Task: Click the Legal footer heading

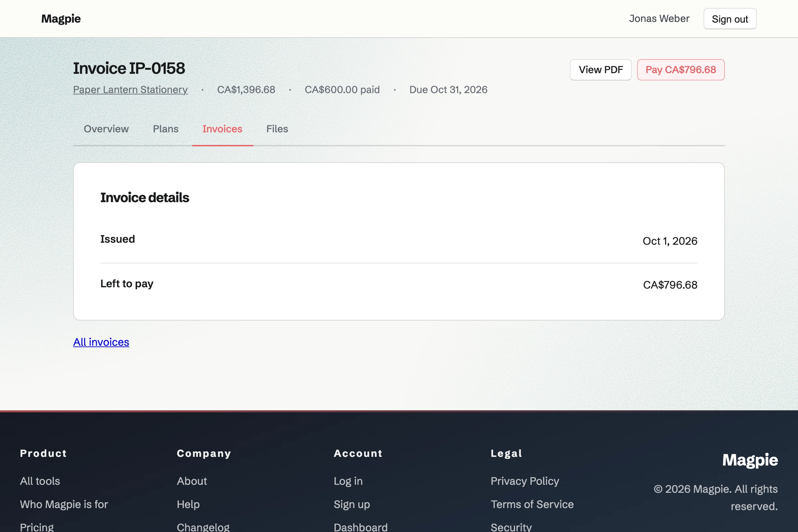Action: (x=506, y=454)
